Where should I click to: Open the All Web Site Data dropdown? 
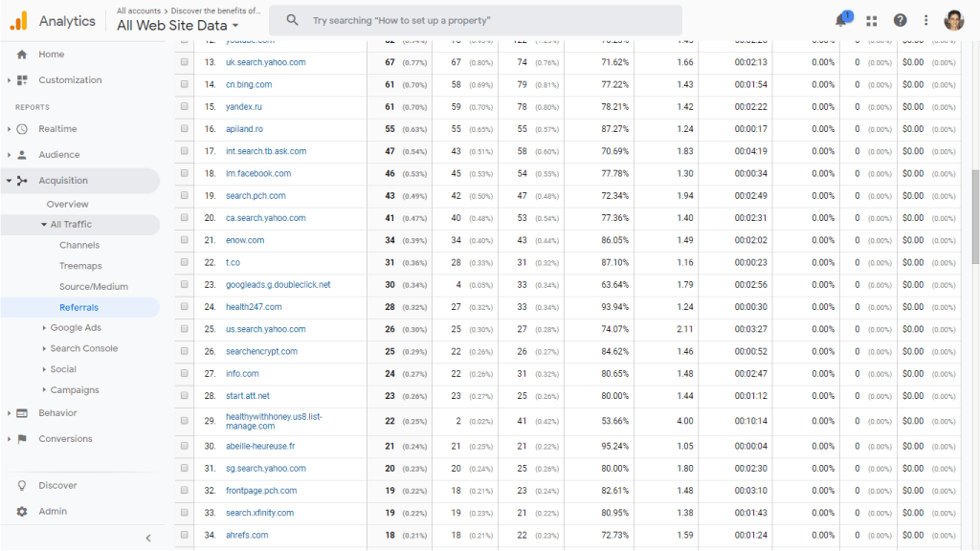[x=177, y=26]
